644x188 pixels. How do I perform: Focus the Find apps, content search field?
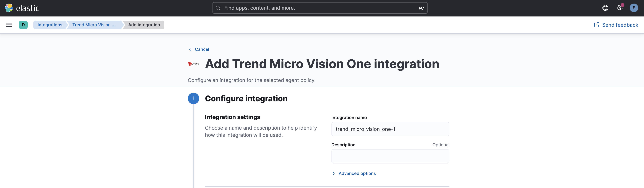[x=320, y=8]
